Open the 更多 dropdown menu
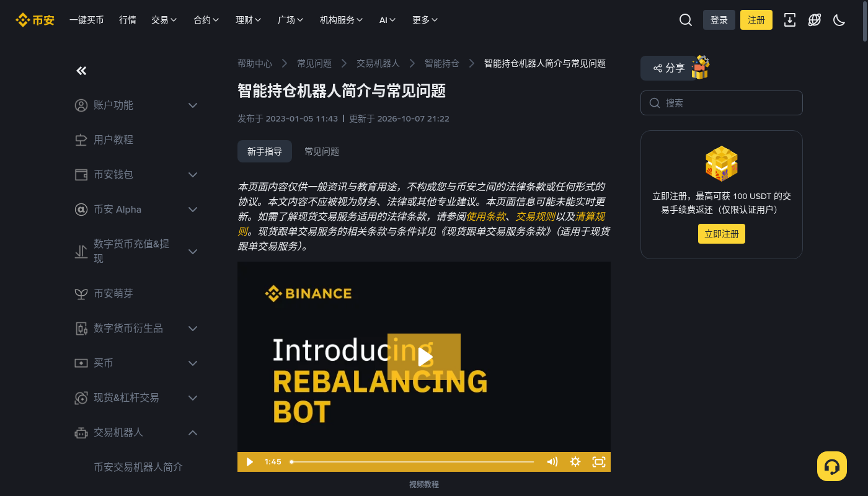This screenshot has height=496, width=868. click(x=425, y=20)
